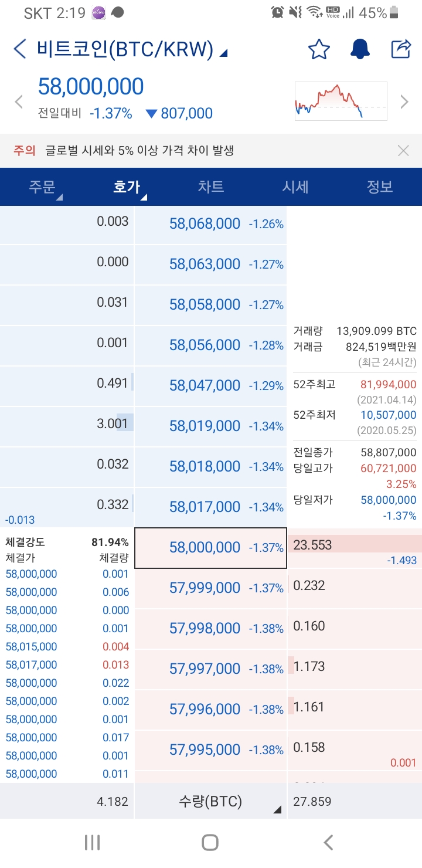The width and height of the screenshot is (422, 868).
Task: Tap the 1.173 bid quantity
Action: (309, 666)
